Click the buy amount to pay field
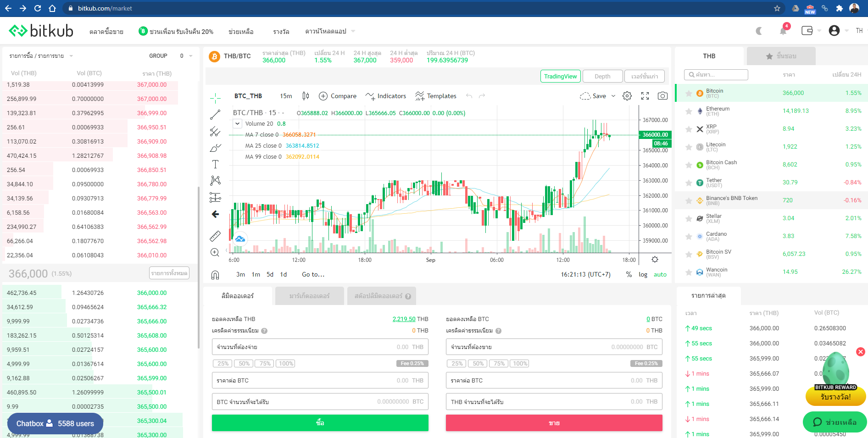The height and width of the screenshot is (438, 868). click(x=320, y=347)
